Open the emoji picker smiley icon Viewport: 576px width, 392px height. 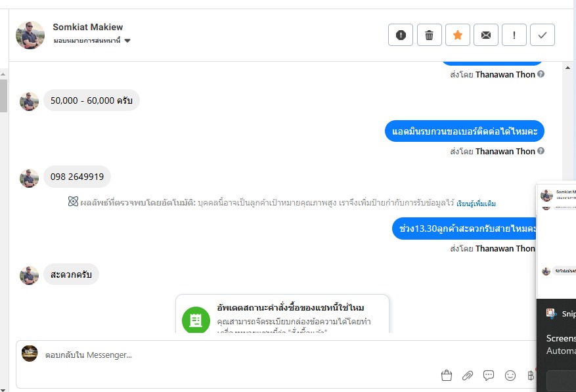tap(510, 376)
